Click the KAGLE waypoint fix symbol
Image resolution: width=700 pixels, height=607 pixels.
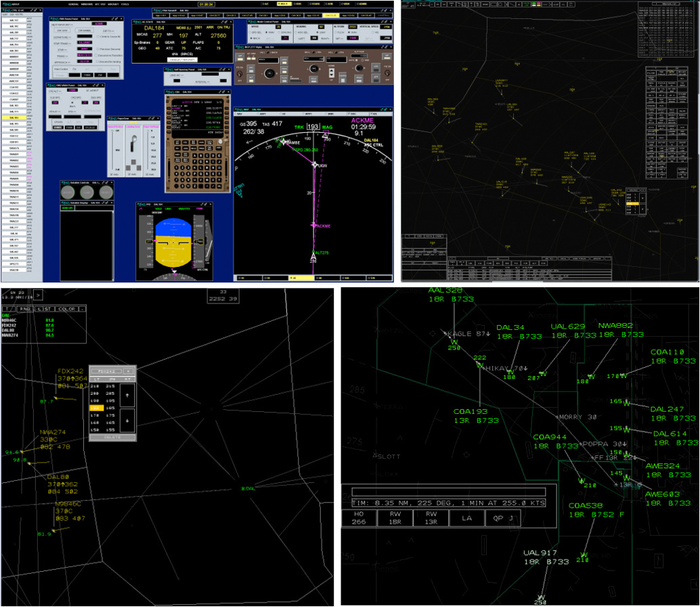445,334
